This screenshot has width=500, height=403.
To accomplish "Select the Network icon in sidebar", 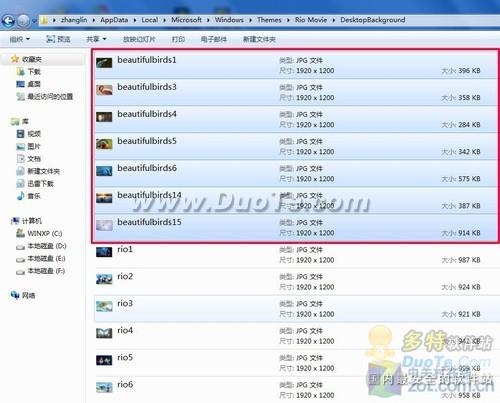I will pyautogui.click(x=15, y=295).
